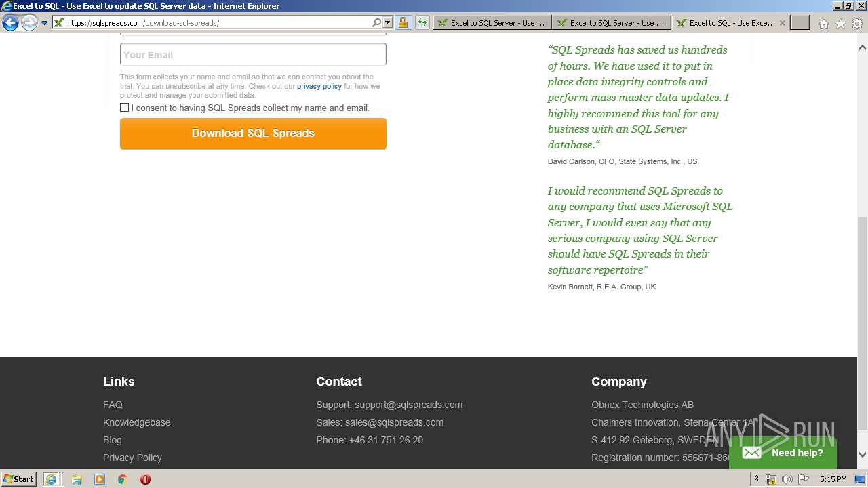Click the Home icon in the toolbar
The image size is (868, 488).
[823, 24]
